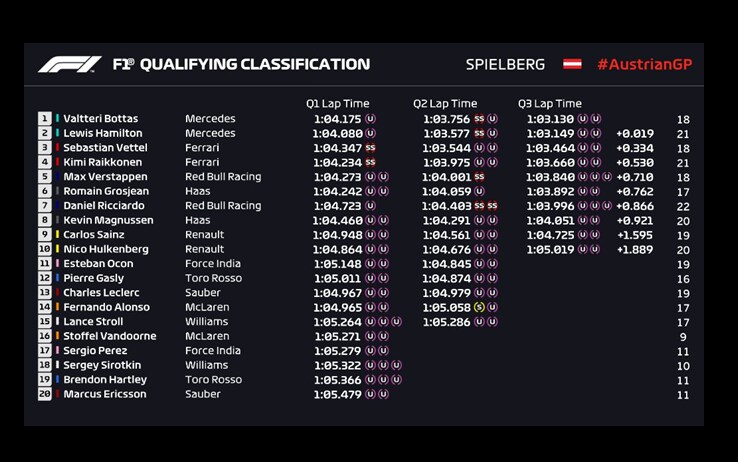This screenshot has height=462, width=738.
Task: Click the Q2 Lap Time column header
Action: tap(445, 104)
